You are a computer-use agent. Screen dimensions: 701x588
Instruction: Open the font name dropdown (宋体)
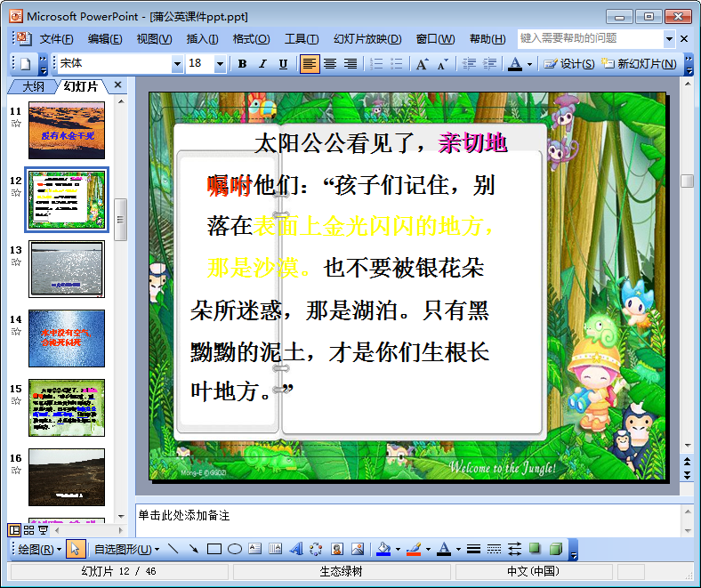click(x=178, y=64)
